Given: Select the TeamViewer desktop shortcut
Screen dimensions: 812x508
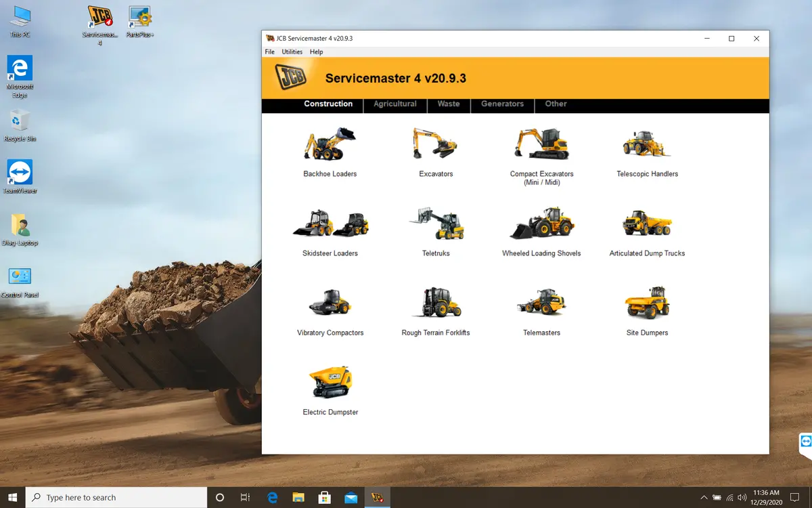Looking at the screenshot, I should 20,177.
